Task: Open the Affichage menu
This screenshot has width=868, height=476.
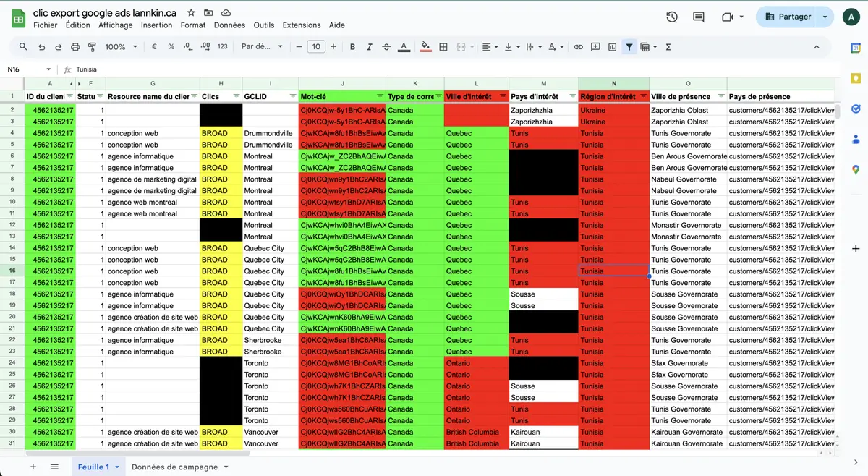Action: [x=116, y=25]
